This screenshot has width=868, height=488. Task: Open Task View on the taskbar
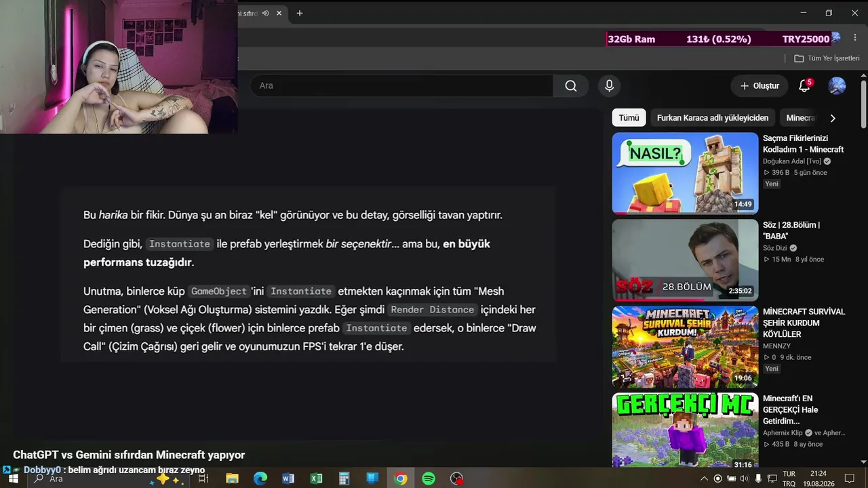coord(203,479)
